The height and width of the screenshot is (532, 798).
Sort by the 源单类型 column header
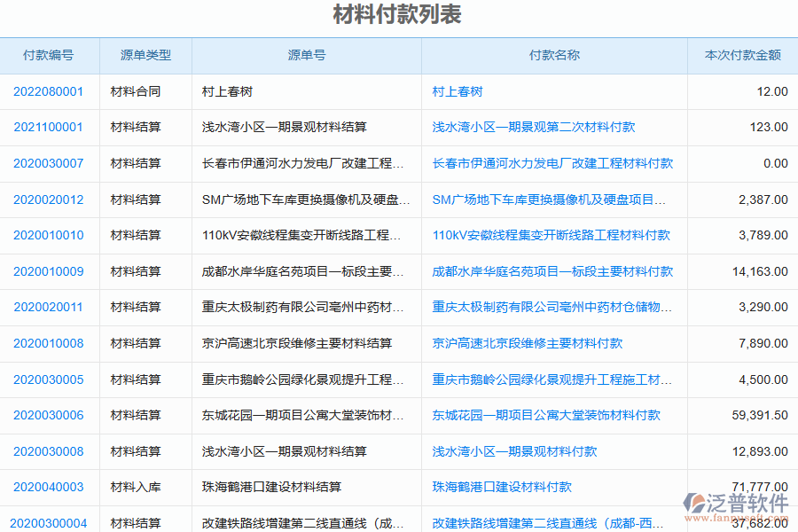(x=145, y=55)
